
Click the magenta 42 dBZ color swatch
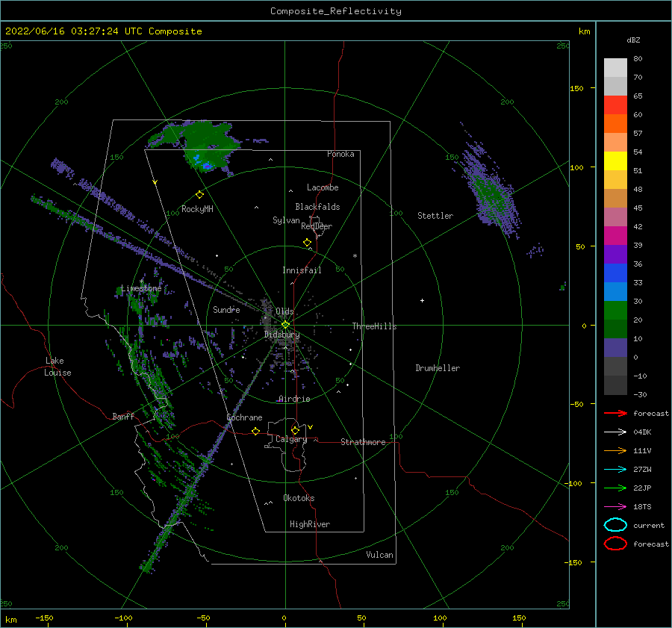pyautogui.click(x=615, y=236)
